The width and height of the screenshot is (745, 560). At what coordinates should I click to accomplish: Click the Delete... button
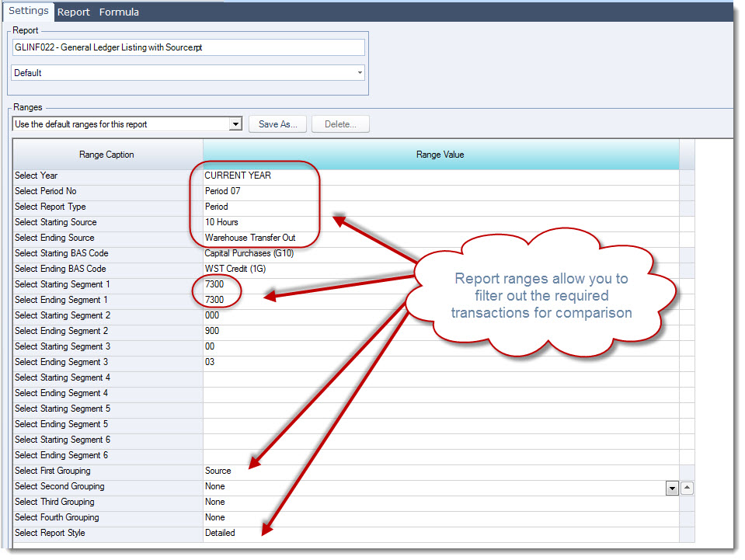340,124
